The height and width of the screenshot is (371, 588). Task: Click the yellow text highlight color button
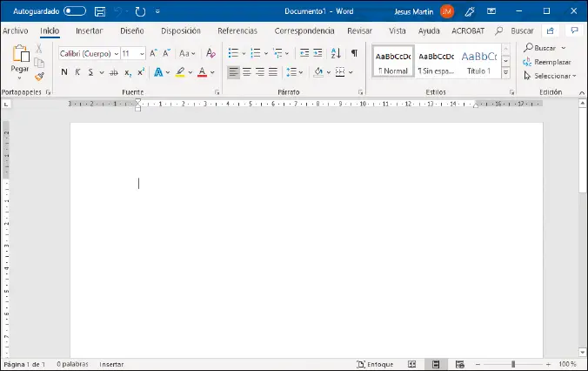click(181, 72)
